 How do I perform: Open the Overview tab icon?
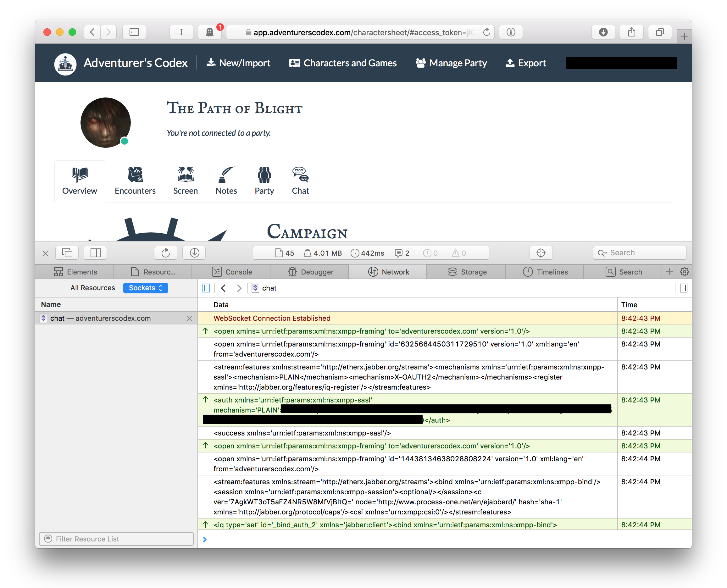point(80,175)
